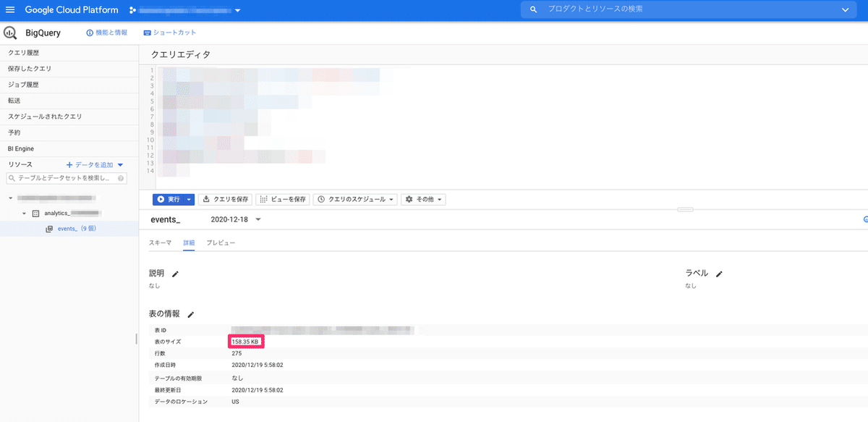This screenshot has width=868, height=422.
Task: Click the 機能と情報 link
Action: [111, 33]
